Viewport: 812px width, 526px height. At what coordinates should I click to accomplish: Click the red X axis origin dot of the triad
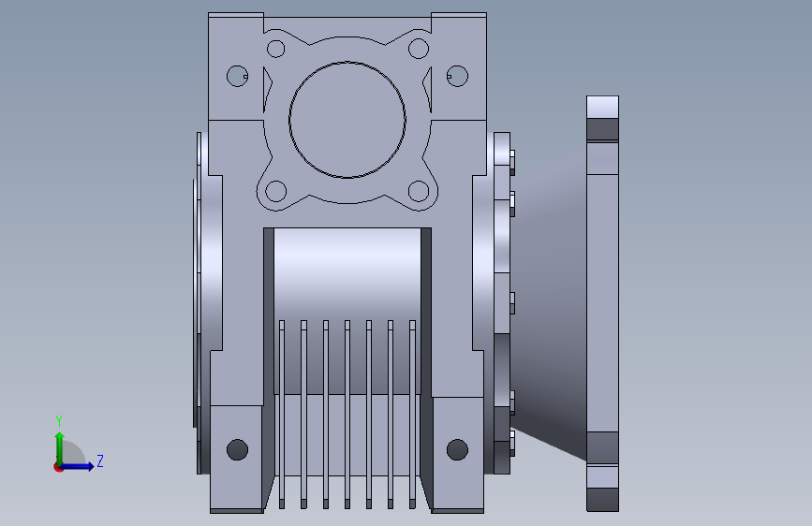(58, 467)
